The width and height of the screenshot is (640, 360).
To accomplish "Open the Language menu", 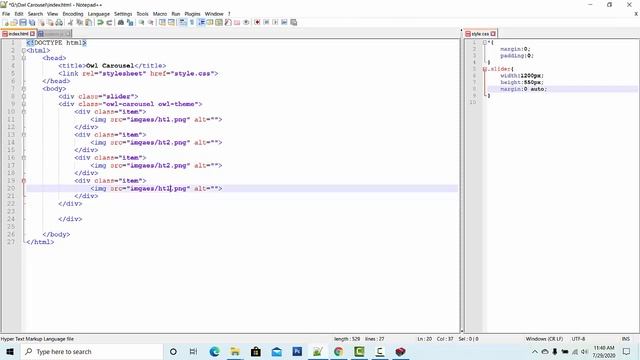I will (98, 14).
